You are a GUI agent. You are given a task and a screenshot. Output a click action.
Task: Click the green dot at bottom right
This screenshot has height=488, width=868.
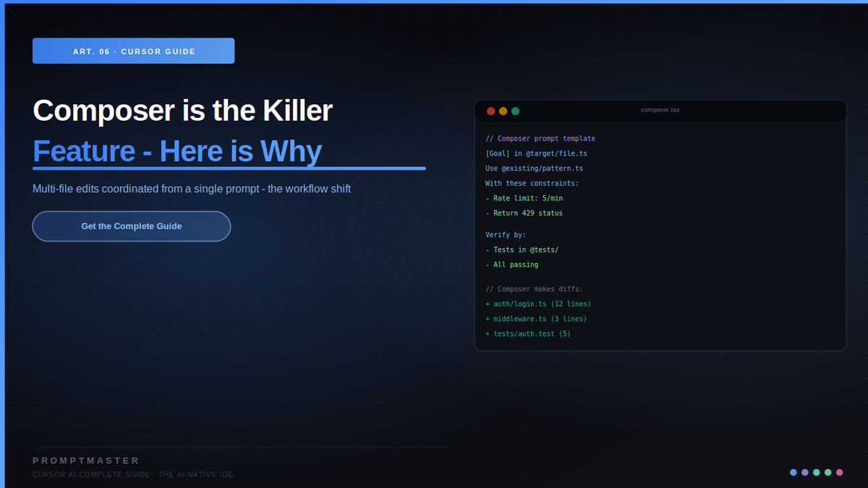(x=828, y=472)
